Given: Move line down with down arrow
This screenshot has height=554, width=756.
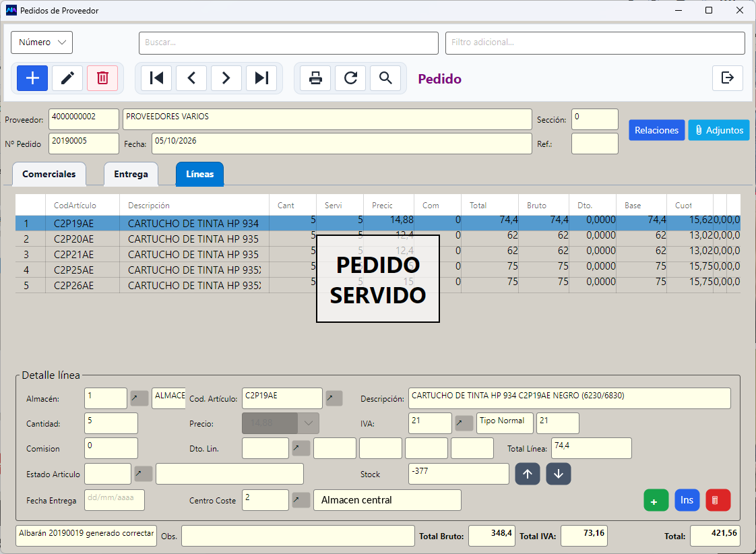Looking at the screenshot, I should 559,474.
